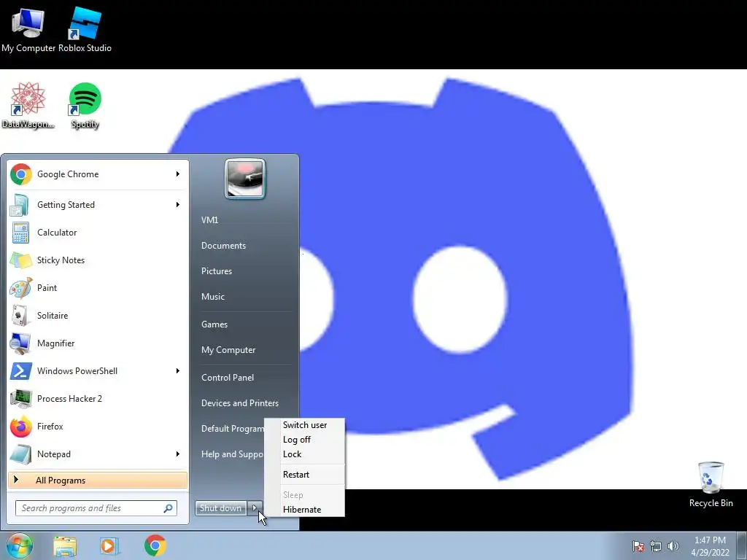Open Windows Explorer from taskbar
Image resolution: width=747 pixels, height=560 pixels.
click(x=65, y=546)
